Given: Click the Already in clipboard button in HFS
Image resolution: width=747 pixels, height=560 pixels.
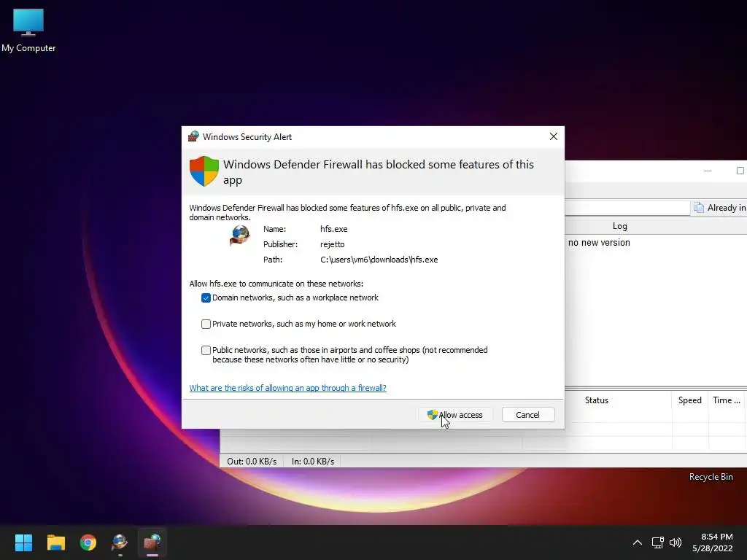Looking at the screenshot, I should (719, 208).
